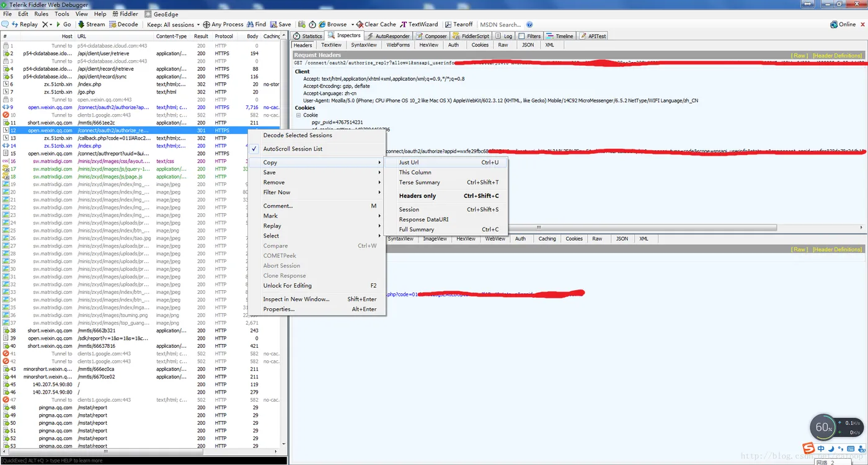This screenshot has width=868, height=465.
Task: Expand the Select submenu
Action: pos(316,236)
